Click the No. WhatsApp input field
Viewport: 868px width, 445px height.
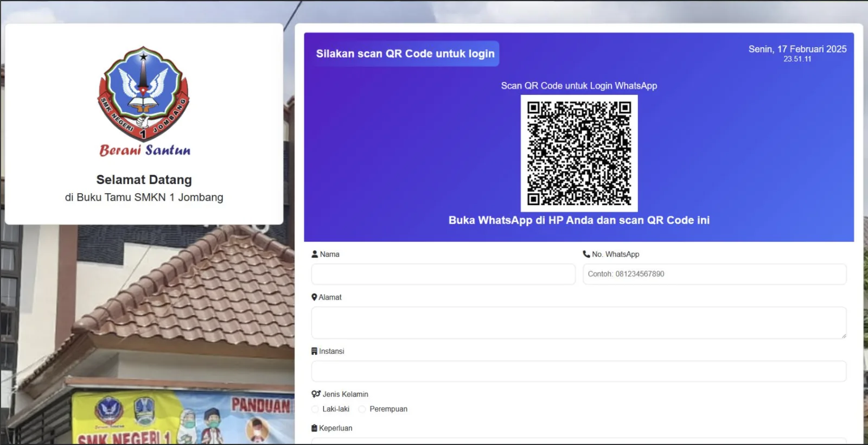[x=714, y=274]
